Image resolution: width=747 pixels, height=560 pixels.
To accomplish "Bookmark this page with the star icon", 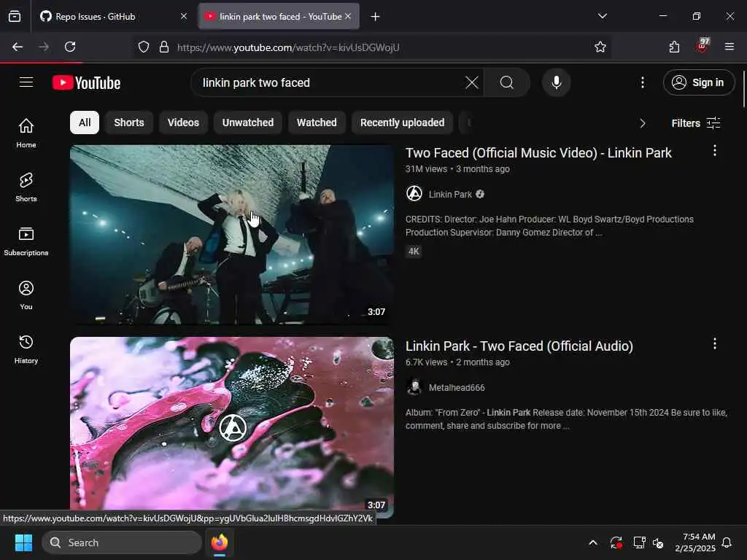I will pos(600,47).
